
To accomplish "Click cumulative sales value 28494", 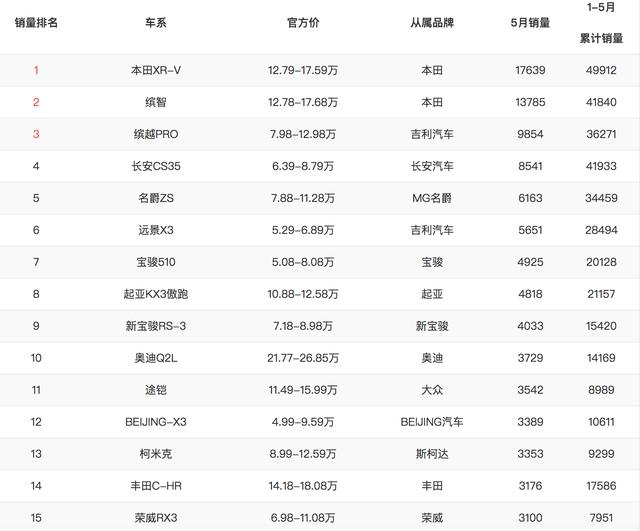I will [x=601, y=230].
